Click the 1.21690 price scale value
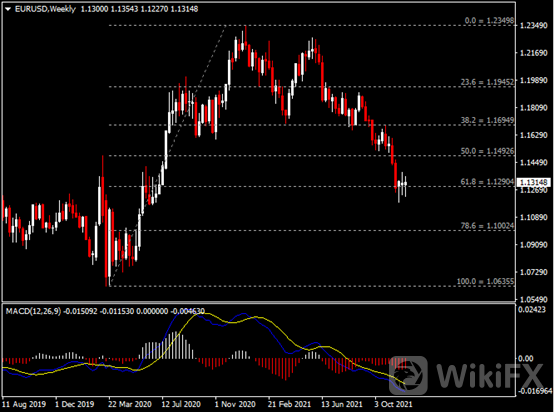 533,53
